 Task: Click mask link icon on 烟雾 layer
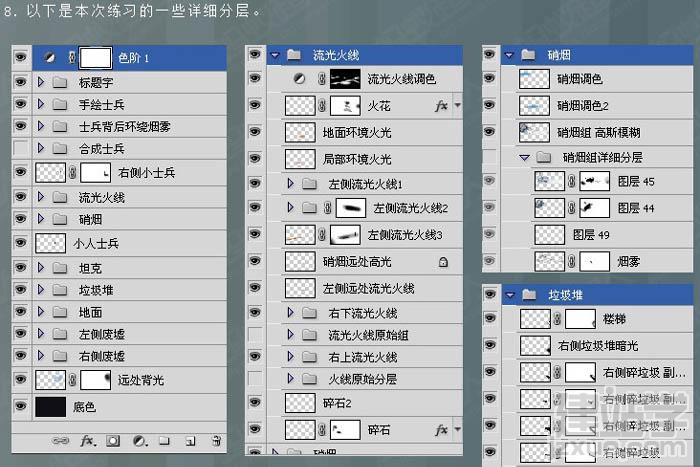pos(571,261)
